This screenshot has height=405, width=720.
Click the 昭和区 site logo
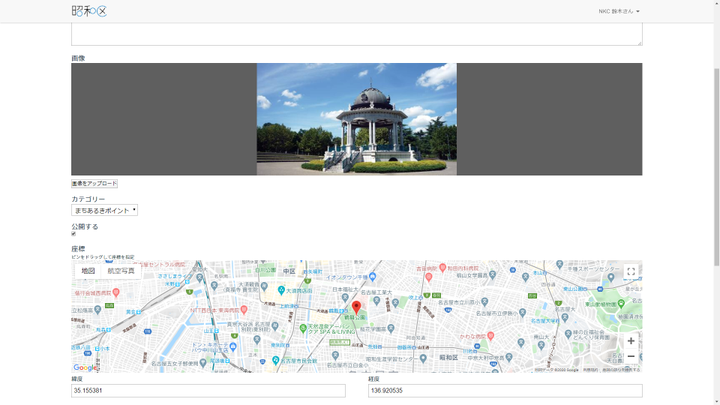pyautogui.click(x=89, y=11)
